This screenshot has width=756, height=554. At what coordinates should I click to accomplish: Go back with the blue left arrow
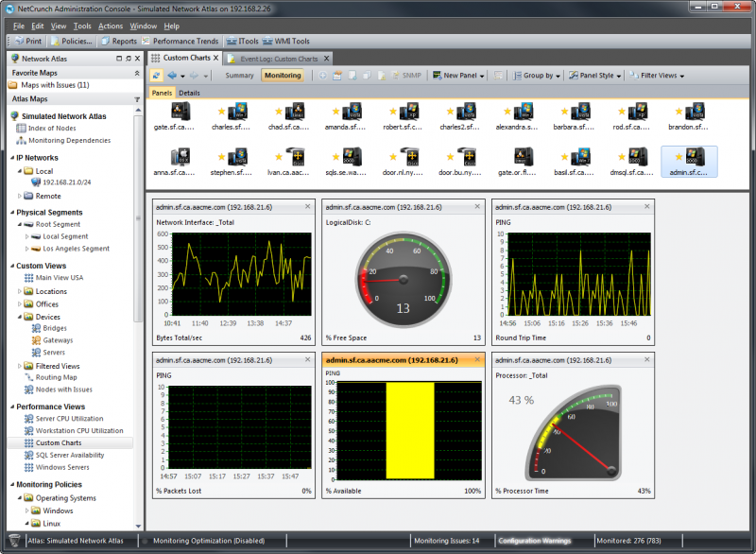[x=172, y=76]
